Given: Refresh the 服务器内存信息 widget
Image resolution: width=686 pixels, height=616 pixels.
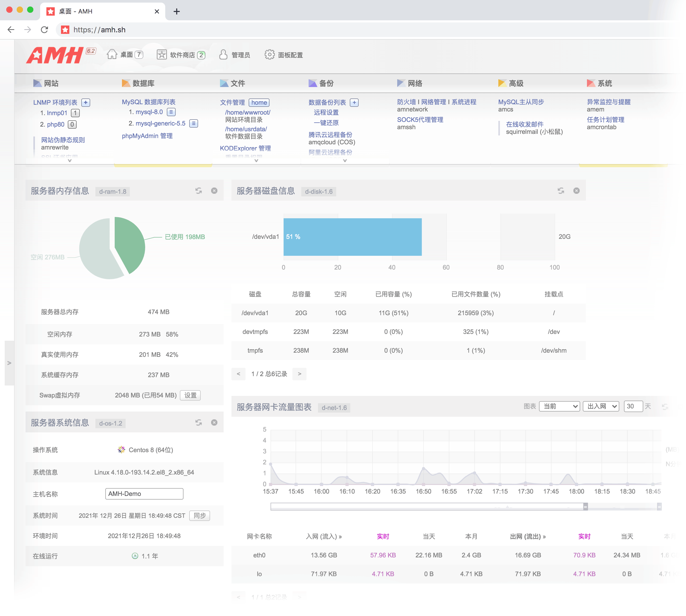Looking at the screenshot, I should (199, 191).
